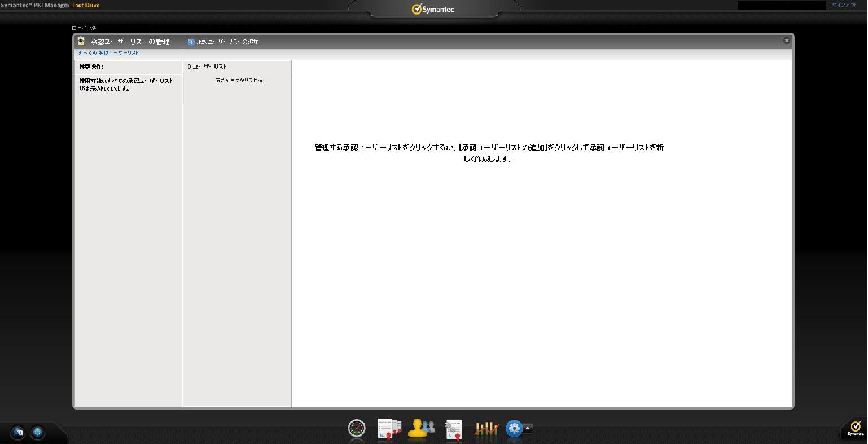Click the globe language icon at bottom left
868x444 pixels.
37,433
